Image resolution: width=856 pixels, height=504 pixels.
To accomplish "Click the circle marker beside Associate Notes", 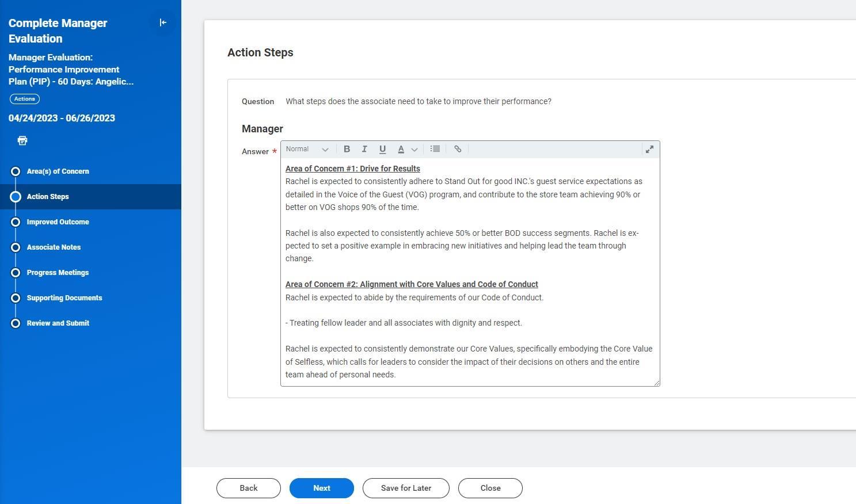I will click(x=16, y=247).
